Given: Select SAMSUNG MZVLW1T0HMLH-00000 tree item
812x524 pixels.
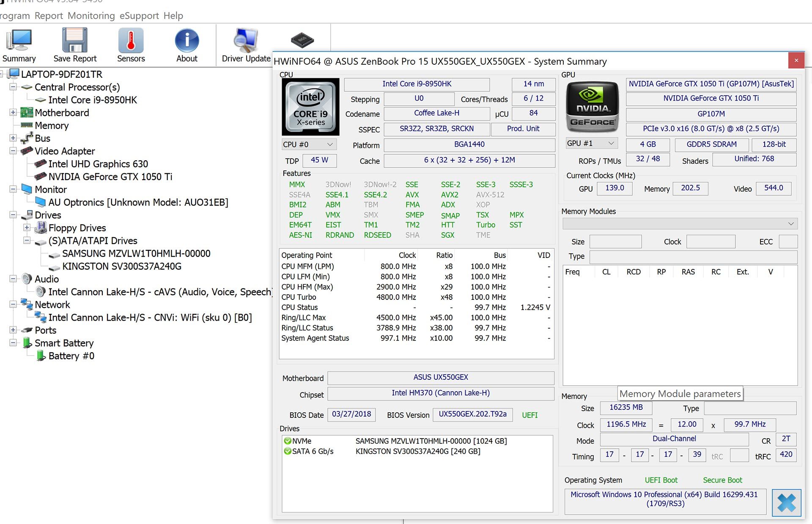Looking at the screenshot, I should (x=136, y=253).
